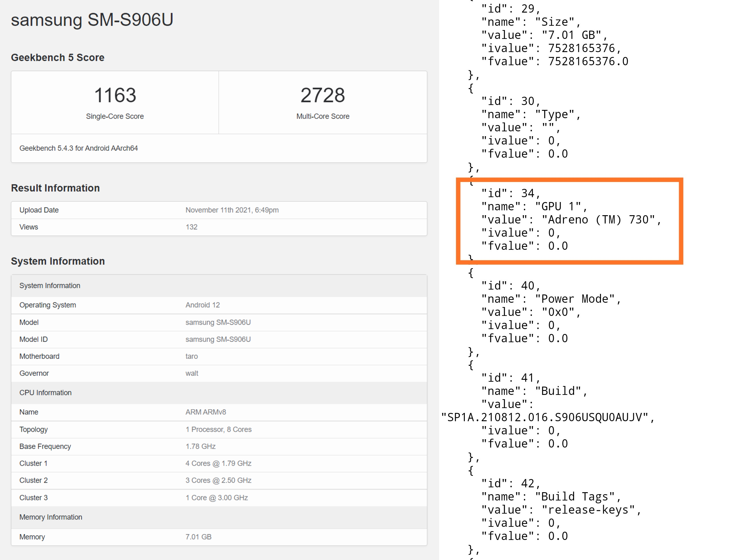Select the Geekbench 5 Score heading
This screenshot has width=748, height=560.
click(x=57, y=58)
